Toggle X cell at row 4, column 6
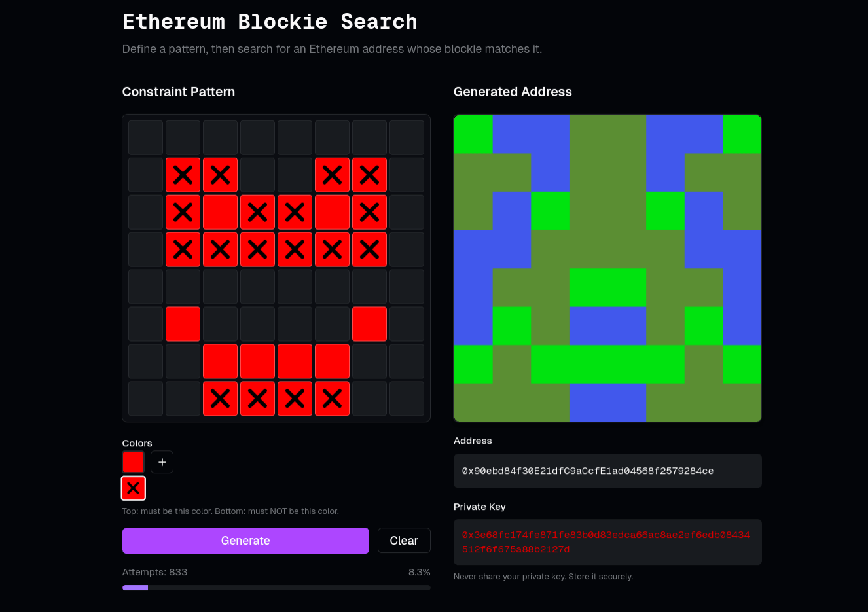Viewport: 868px width, 612px height. (332, 249)
